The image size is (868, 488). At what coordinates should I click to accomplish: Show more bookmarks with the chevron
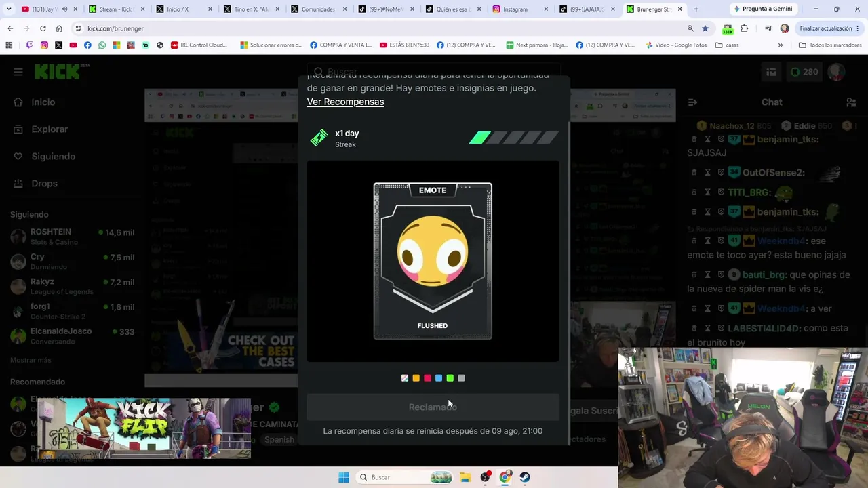781,45
